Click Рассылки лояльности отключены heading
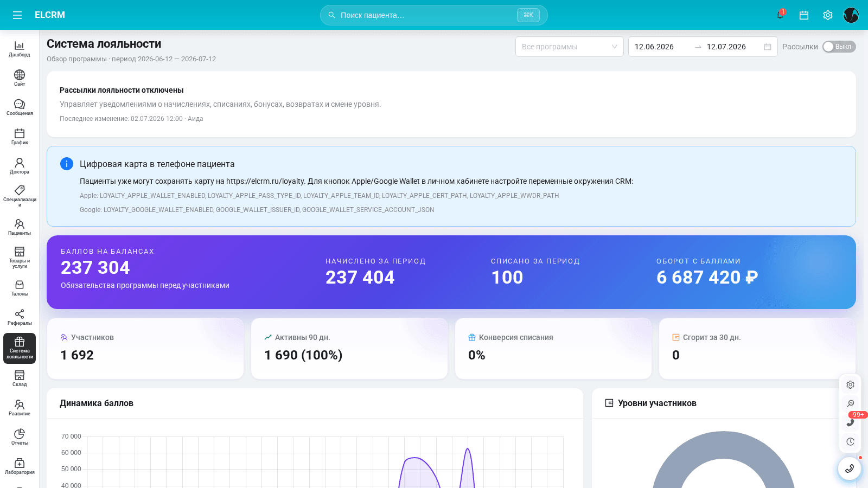Viewport: 868px width, 488px height. click(x=122, y=90)
